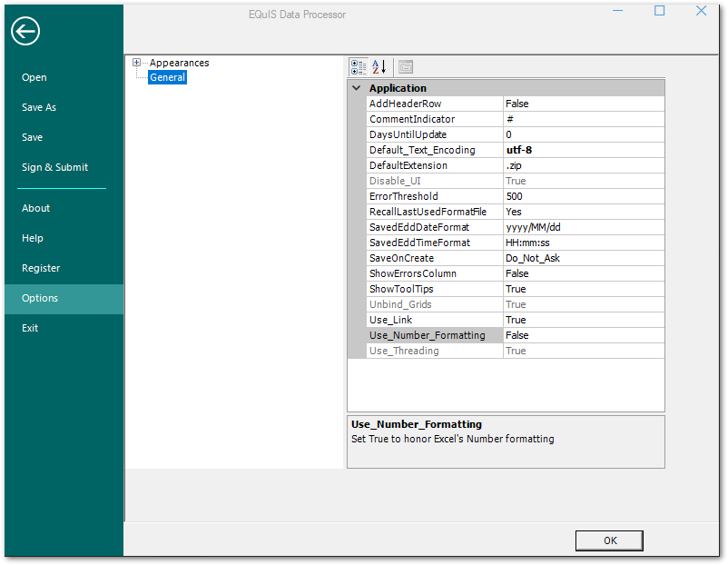Select the RecallLastUsedFormatFile property name
The height and width of the screenshot is (565, 728).
coord(434,212)
